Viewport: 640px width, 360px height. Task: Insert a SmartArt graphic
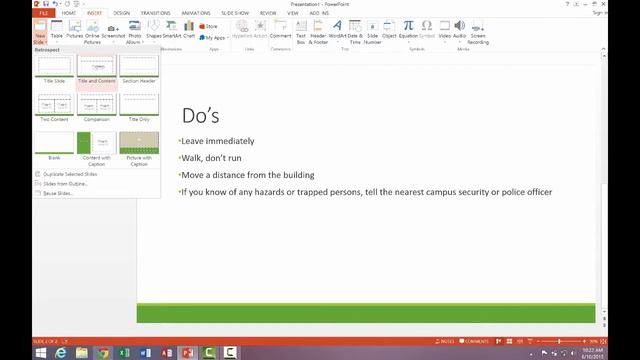(x=171, y=30)
